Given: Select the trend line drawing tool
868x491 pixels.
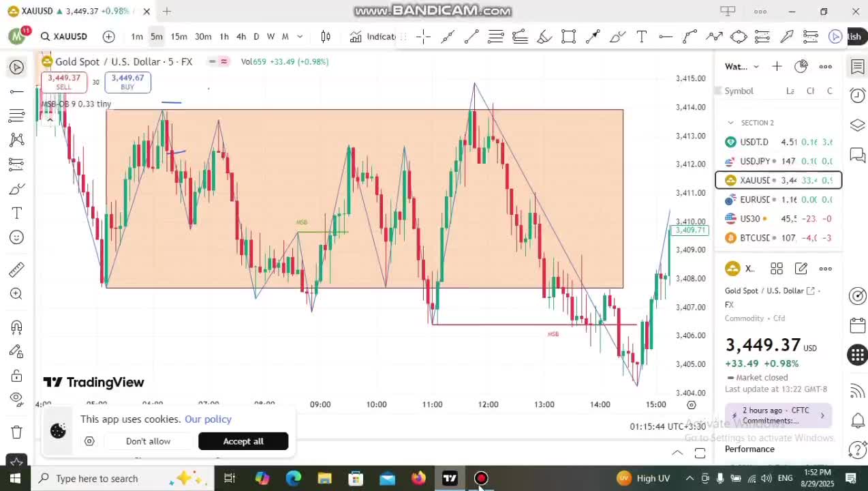Looking at the screenshot, I should coord(471,37).
